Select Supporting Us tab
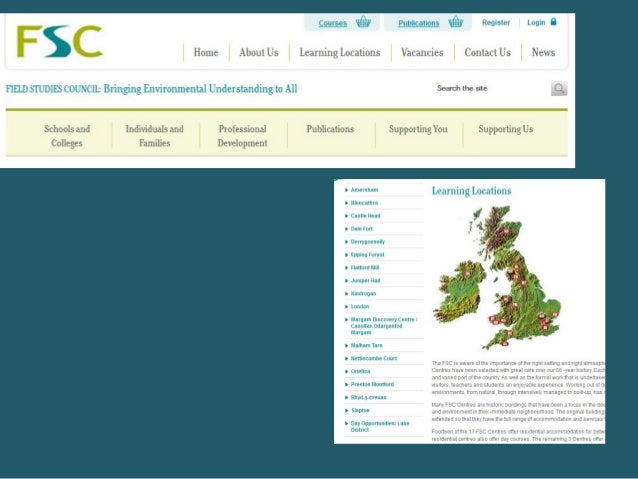Image resolution: width=638 pixels, height=479 pixels. pyautogui.click(x=505, y=129)
